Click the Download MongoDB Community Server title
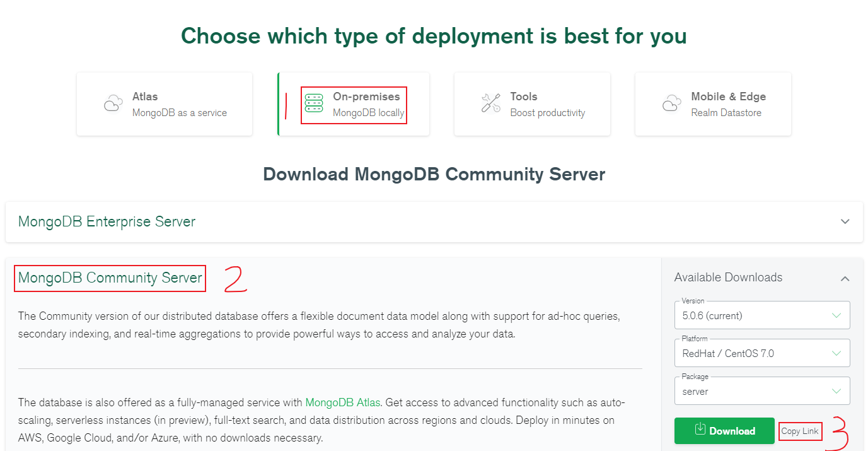Screen dimensions: 868x451 pyautogui.click(x=434, y=175)
